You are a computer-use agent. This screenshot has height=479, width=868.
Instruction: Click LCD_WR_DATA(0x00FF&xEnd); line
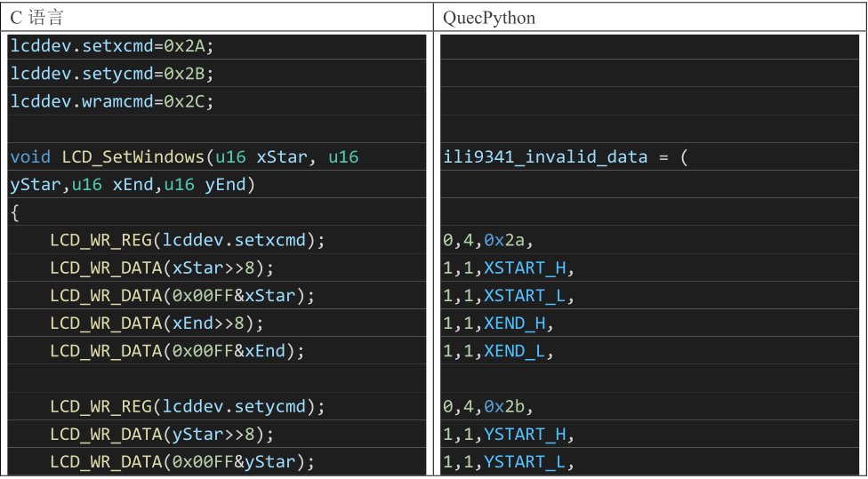pyautogui.click(x=177, y=351)
